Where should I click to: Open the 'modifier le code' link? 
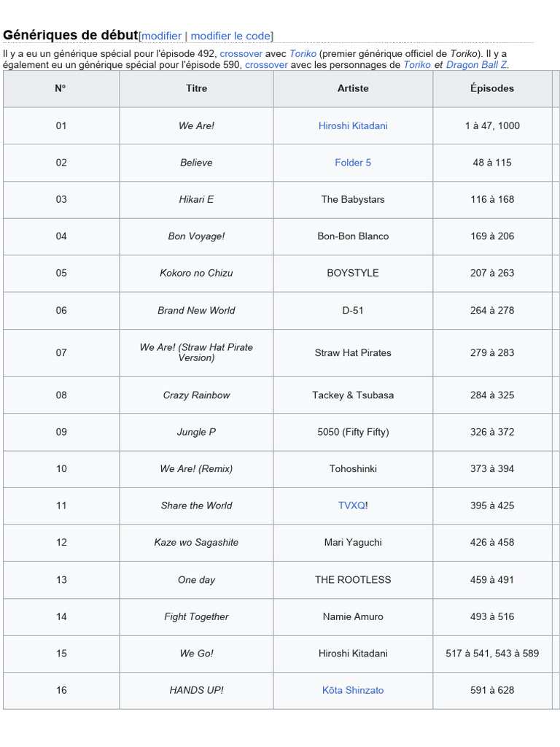coord(230,36)
